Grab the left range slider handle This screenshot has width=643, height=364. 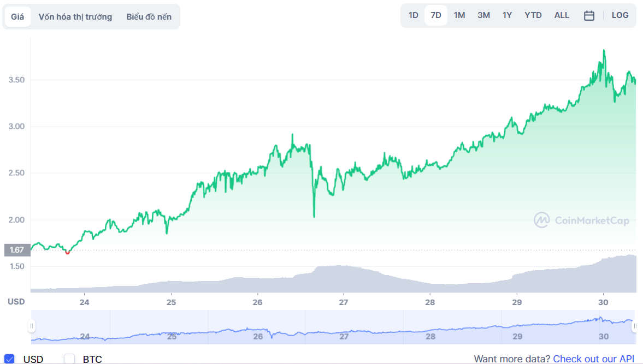[x=32, y=326]
